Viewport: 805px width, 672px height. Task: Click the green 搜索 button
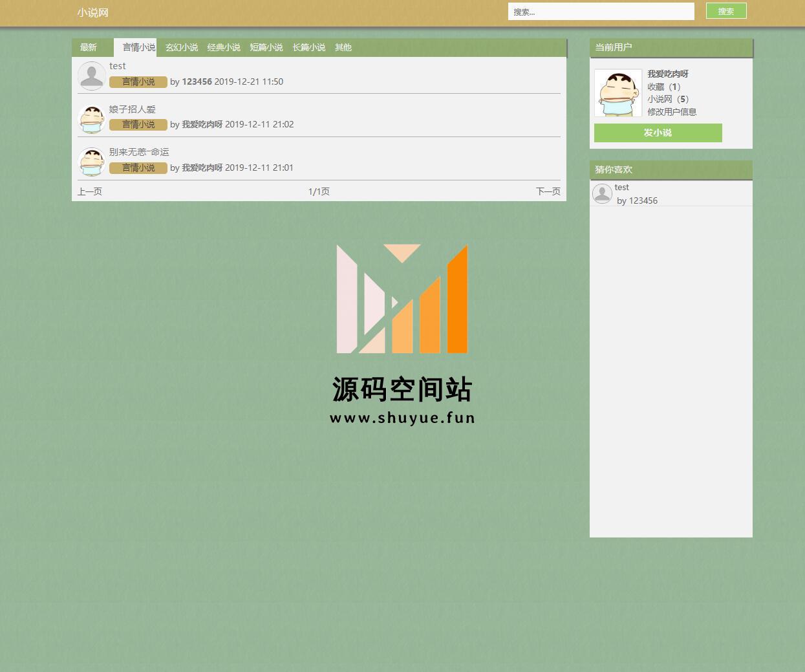(x=726, y=11)
